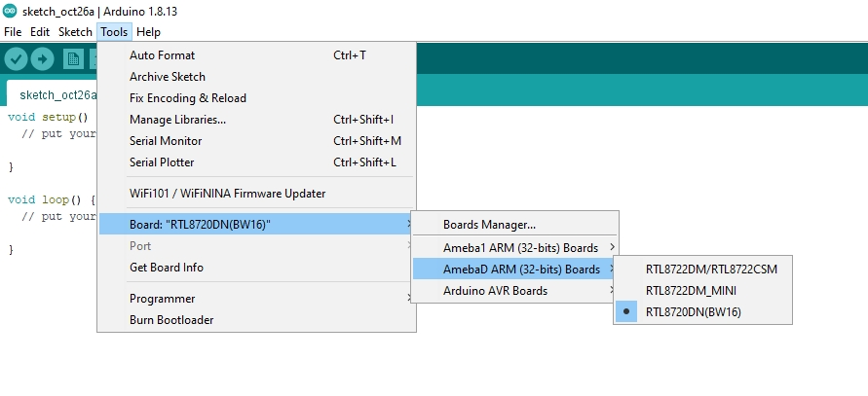Close the open Tools menu
The width and height of the screenshot is (868, 396).
click(114, 32)
